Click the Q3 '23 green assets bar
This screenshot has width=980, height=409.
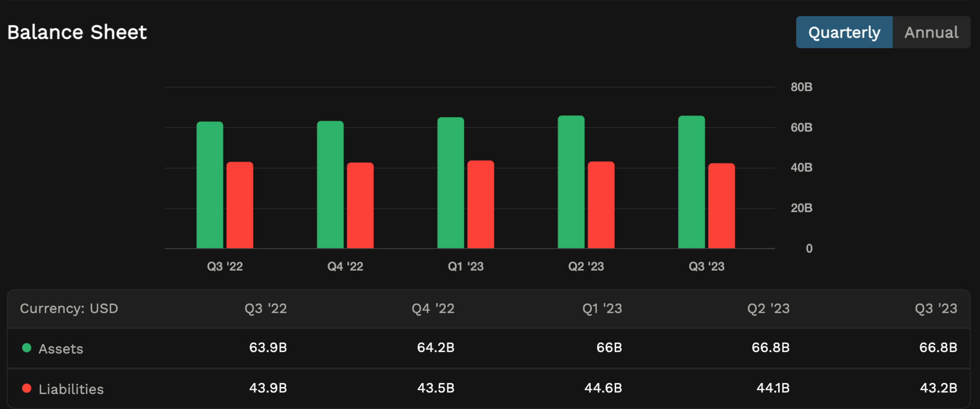click(x=691, y=182)
